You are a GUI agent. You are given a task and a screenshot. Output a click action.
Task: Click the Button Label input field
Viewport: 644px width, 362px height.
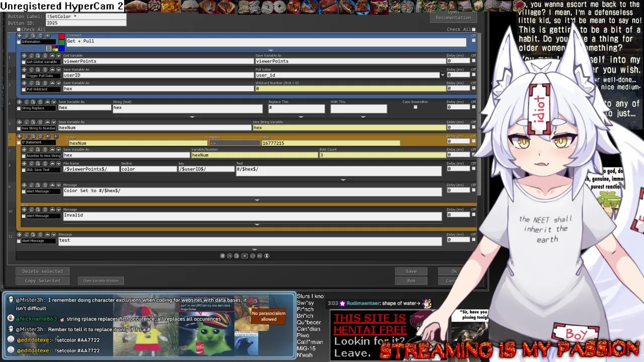pyautogui.click(x=86, y=16)
